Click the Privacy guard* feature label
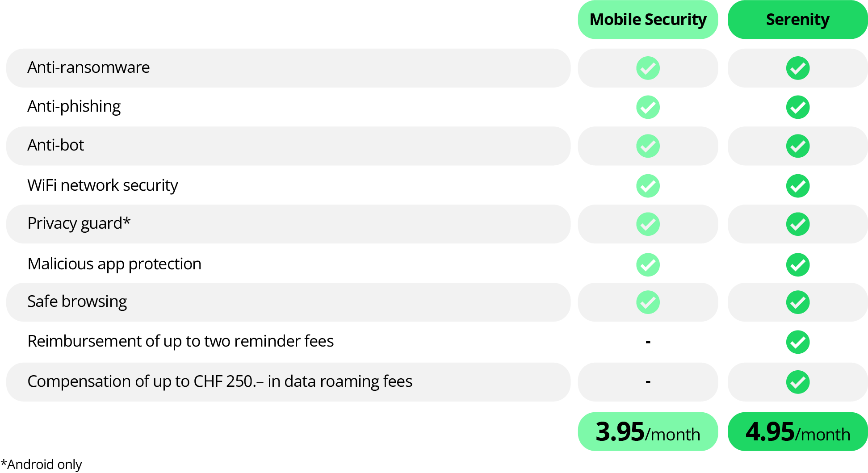Viewport: 868px width, 473px height. [79, 223]
